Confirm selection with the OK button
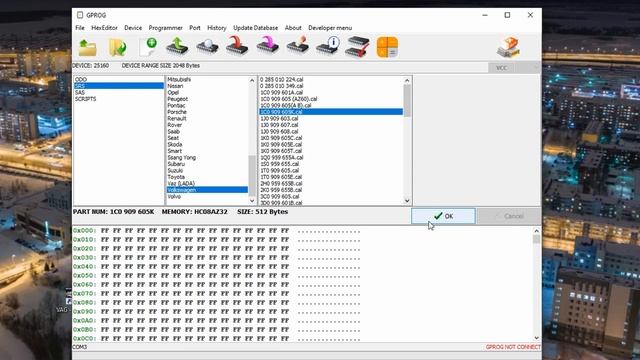This screenshot has width=640, height=360. 443,216
